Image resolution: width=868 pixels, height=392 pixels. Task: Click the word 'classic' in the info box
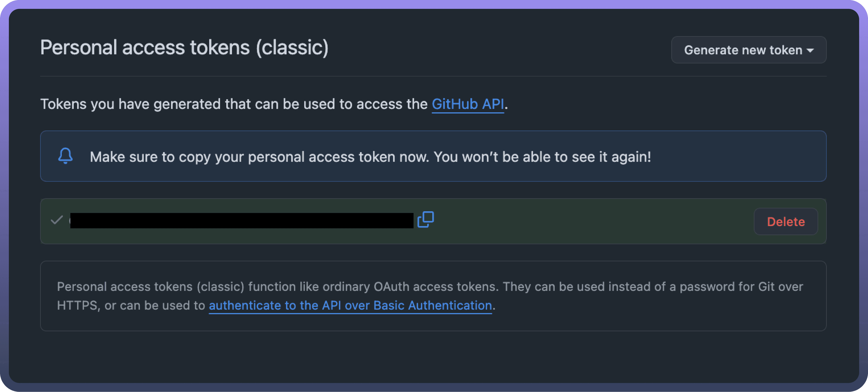pyautogui.click(x=220, y=287)
